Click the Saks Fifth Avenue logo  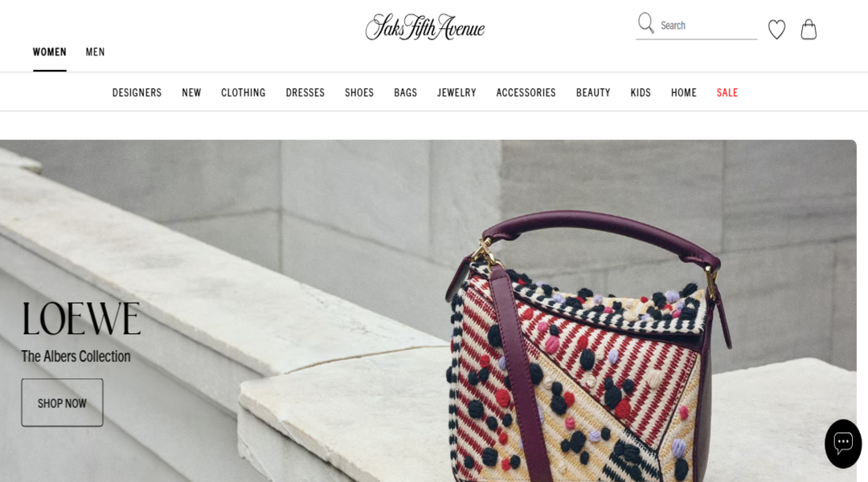[x=425, y=27]
